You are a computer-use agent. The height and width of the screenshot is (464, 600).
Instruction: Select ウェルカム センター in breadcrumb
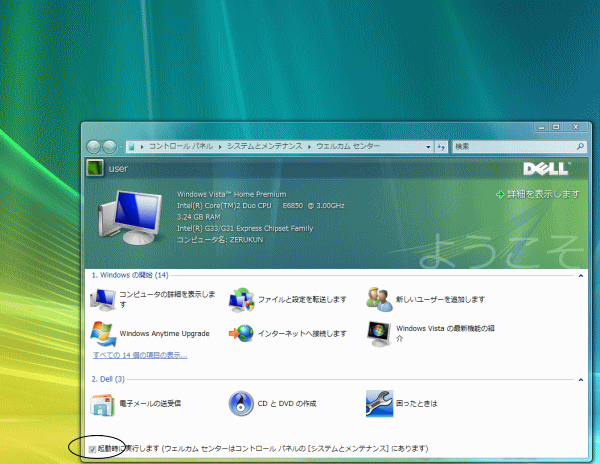348,147
